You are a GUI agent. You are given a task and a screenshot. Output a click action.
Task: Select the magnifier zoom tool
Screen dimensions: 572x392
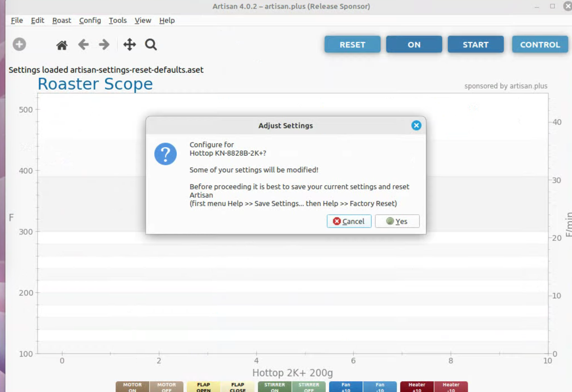[x=151, y=45]
